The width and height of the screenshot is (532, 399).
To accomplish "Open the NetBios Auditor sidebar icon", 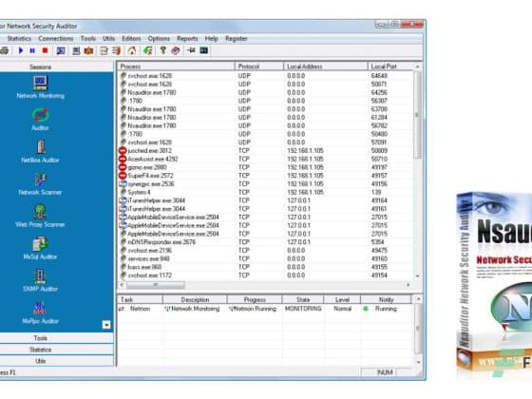I will (x=40, y=147).
